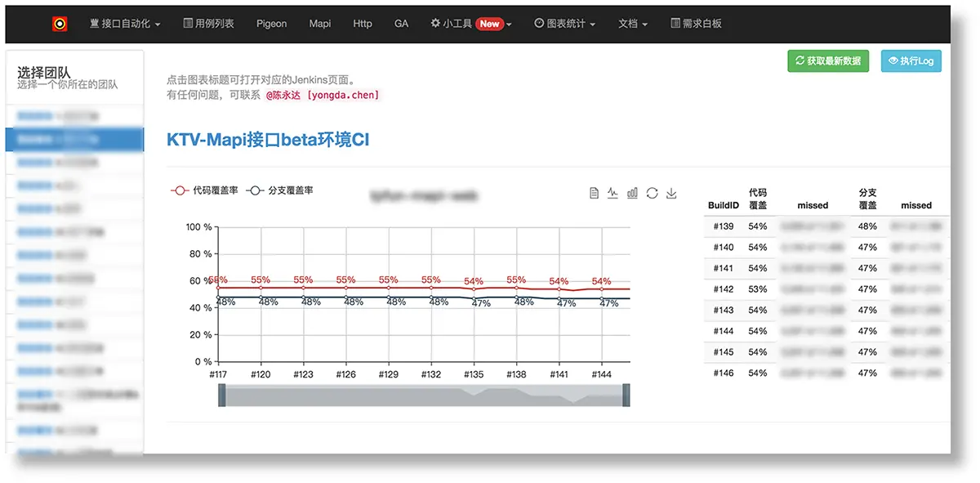Click the red circular logo icon
The width and height of the screenshot is (980, 483).
point(59,24)
